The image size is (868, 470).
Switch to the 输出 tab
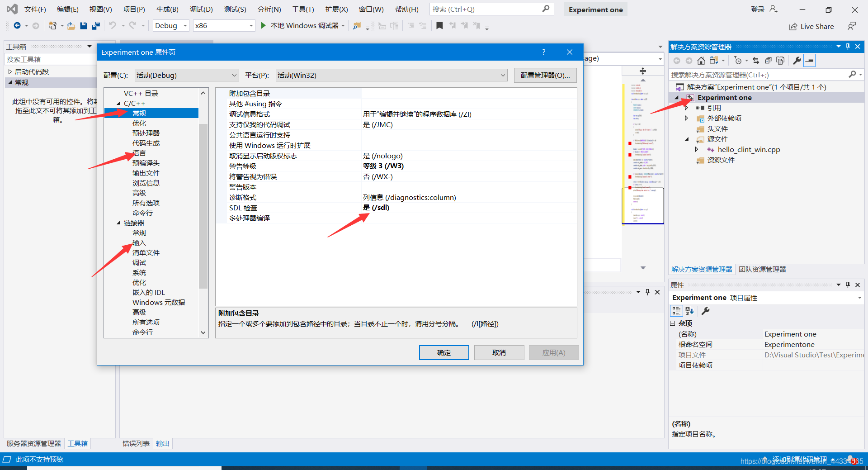(x=162, y=443)
